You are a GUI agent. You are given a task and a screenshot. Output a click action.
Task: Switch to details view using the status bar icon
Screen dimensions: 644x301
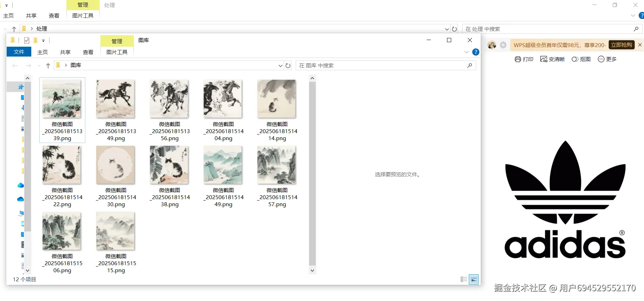click(x=464, y=279)
